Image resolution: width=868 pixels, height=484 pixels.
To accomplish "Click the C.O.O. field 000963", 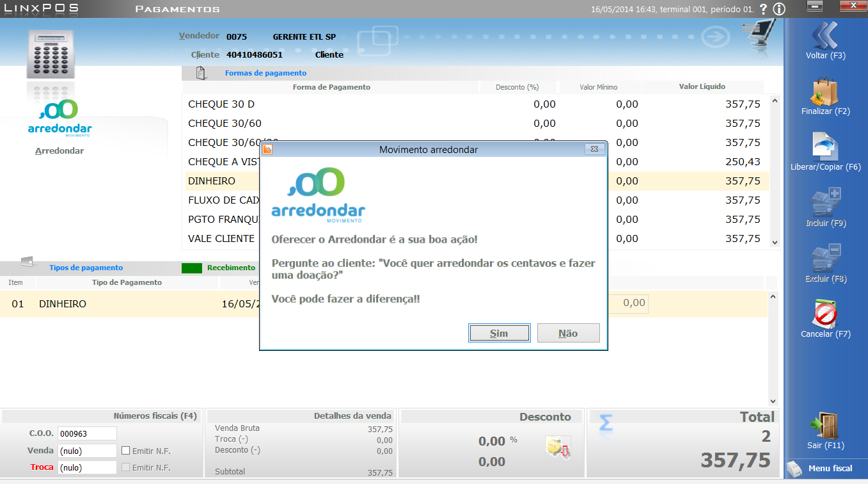I will [x=87, y=433].
